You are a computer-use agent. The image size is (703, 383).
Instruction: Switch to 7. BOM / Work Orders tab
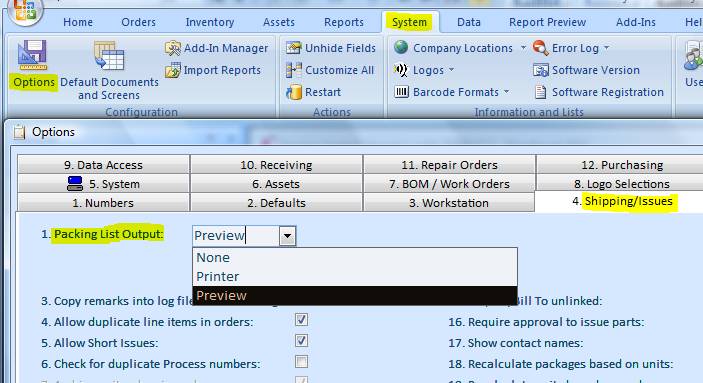[x=449, y=184]
